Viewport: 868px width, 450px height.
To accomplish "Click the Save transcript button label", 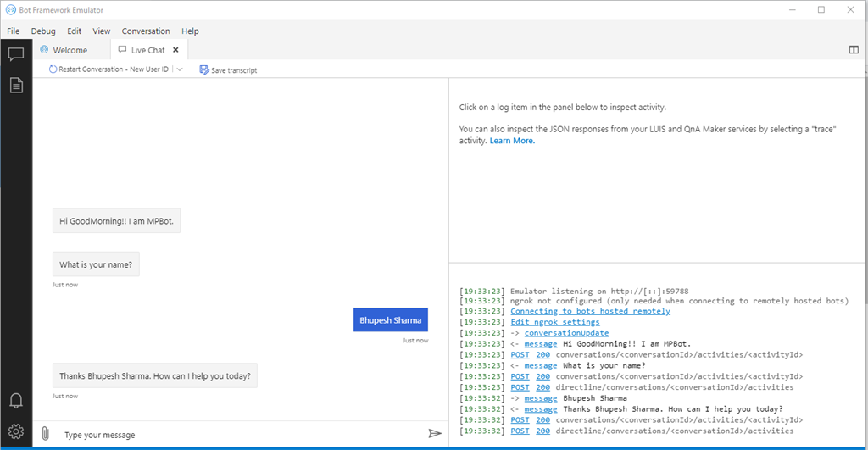I will pyautogui.click(x=234, y=70).
